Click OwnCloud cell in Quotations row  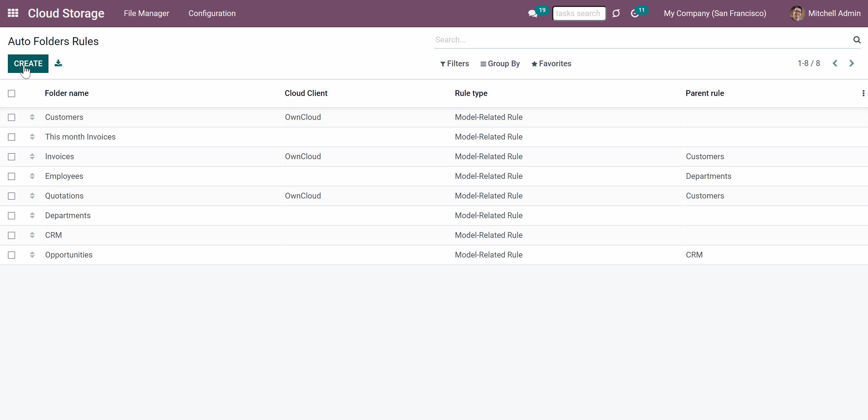303,196
